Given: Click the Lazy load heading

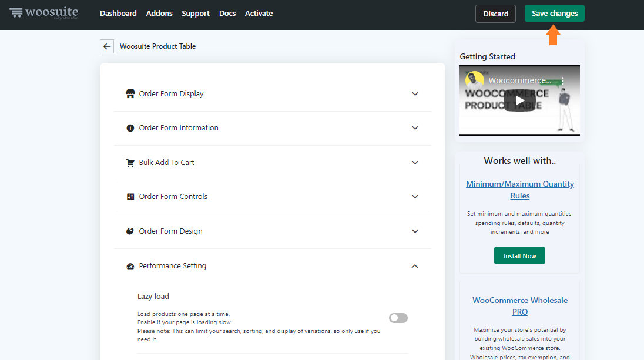Looking at the screenshot, I should [153, 296].
